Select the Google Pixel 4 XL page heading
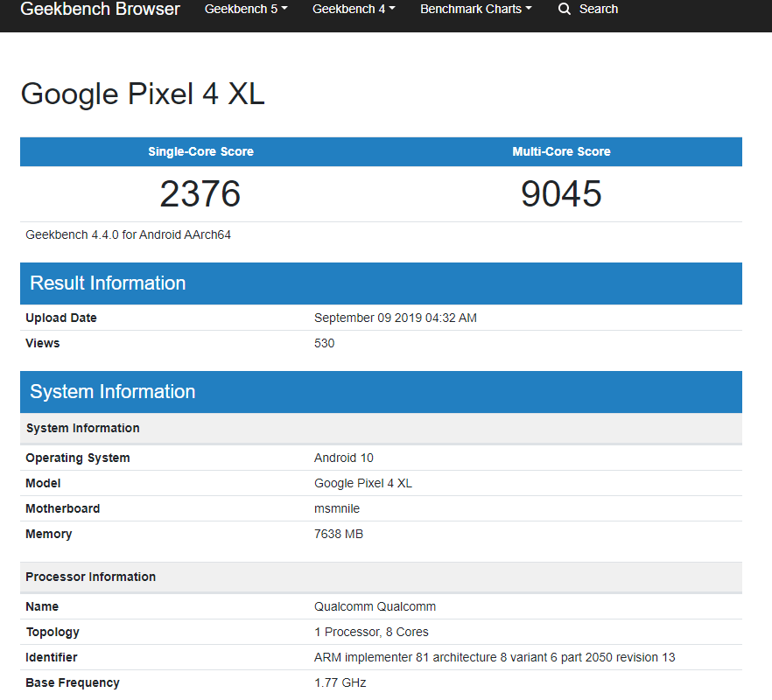 pyautogui.click(x=143, y=94)
